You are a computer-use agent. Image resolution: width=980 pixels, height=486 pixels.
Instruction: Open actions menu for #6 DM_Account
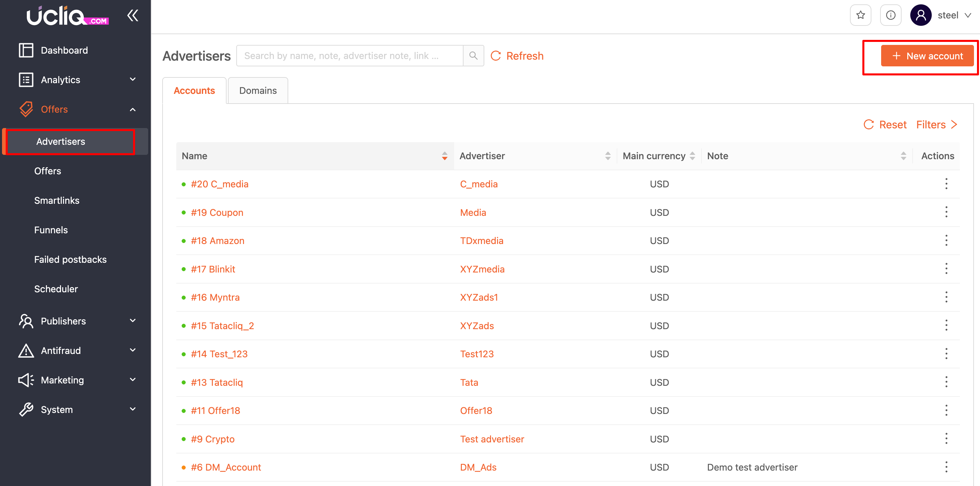click(x=946, y=467)
